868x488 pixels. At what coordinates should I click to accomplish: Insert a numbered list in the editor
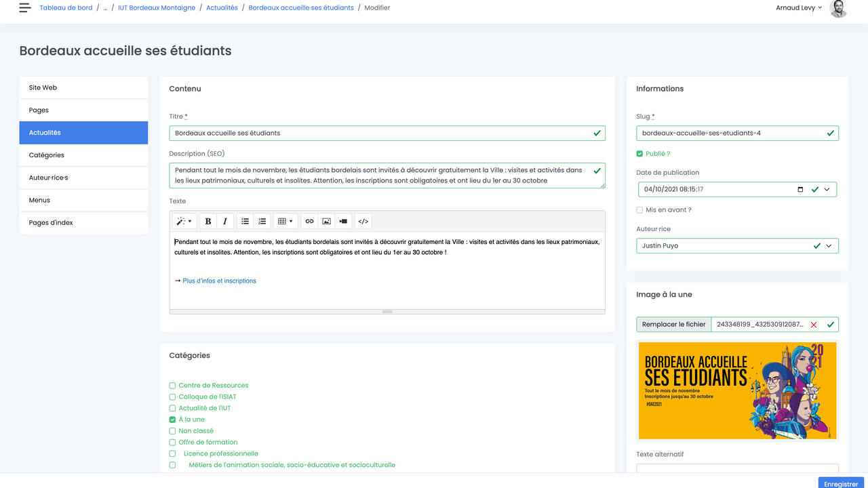pyautogui.click(x=262, y=220)
